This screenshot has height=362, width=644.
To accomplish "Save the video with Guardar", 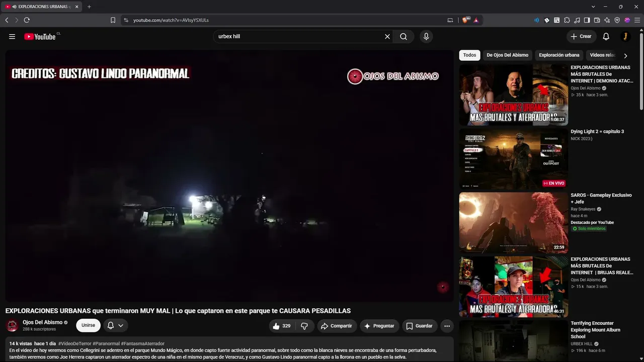I will (419, 326).
